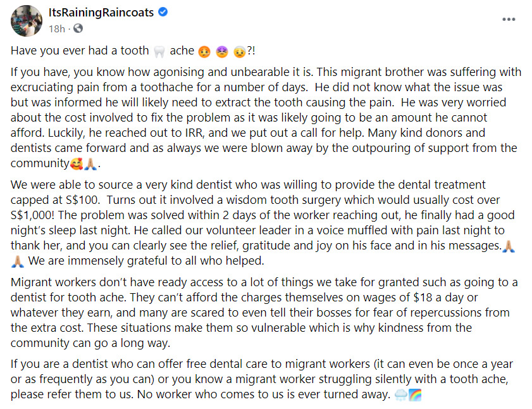
Task: Click the paragraph starting "If you are a dentist"
Action: (x=253, y=380)
